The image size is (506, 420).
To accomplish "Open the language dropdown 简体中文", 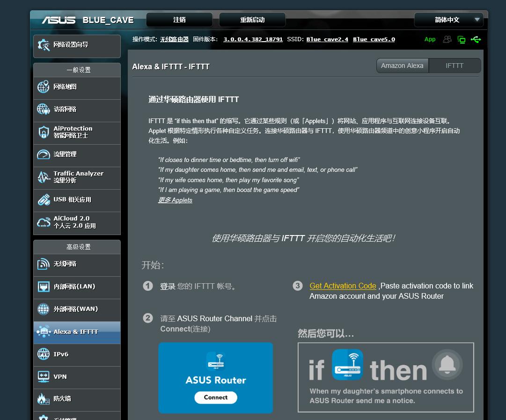I will coord(448,20).
